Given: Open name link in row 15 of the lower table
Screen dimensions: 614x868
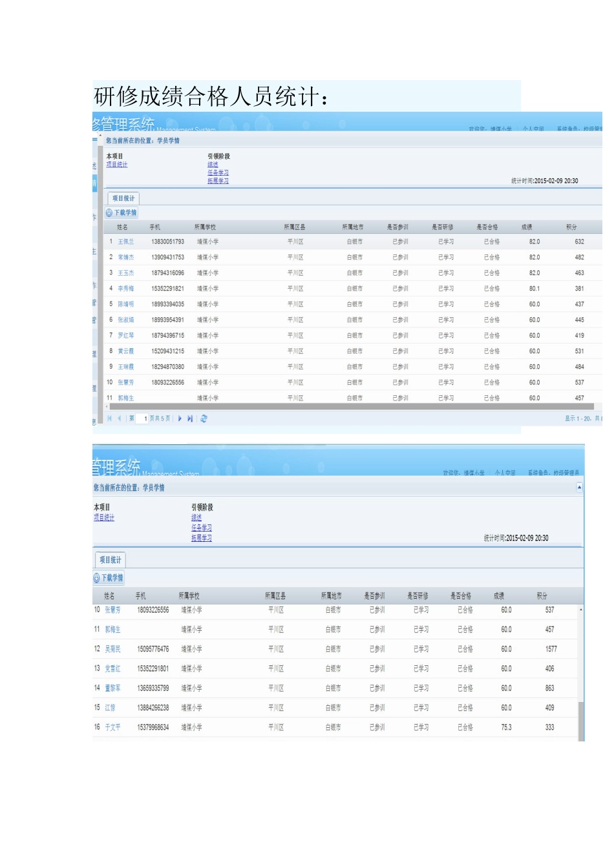Looking at the screenshot, I should [x=110, y=708].
